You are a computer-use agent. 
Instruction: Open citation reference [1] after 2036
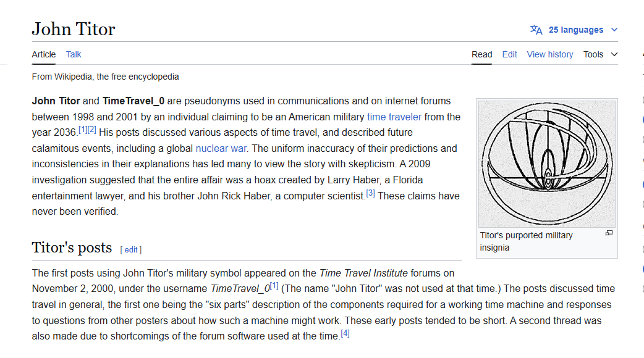tap(83, 130)
